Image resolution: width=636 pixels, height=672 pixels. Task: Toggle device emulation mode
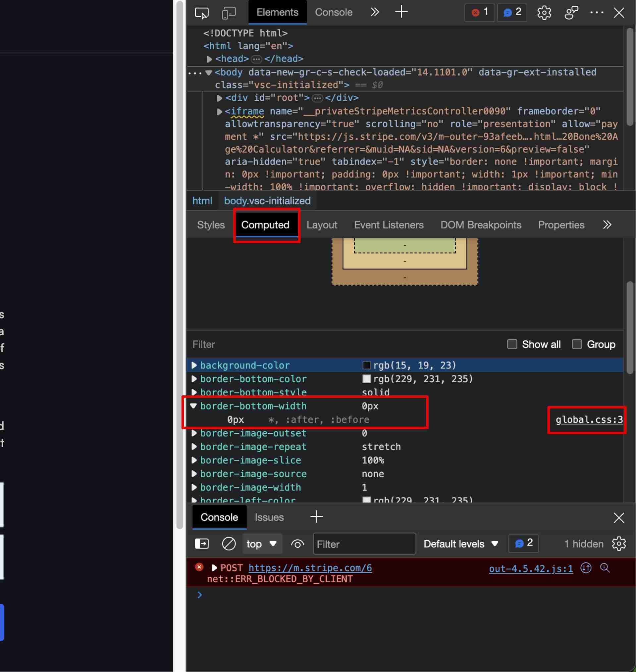click(229, 13)
